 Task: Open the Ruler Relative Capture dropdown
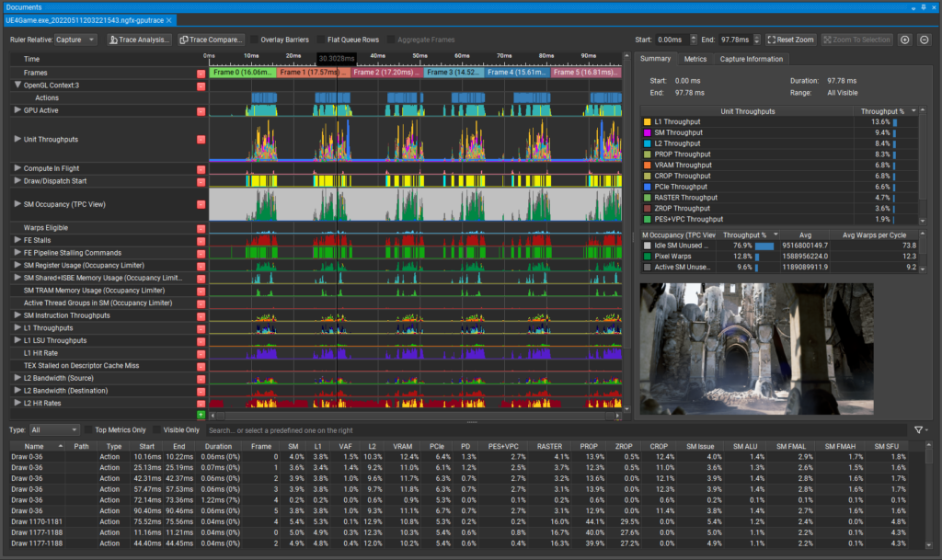[x=74, y=40]
